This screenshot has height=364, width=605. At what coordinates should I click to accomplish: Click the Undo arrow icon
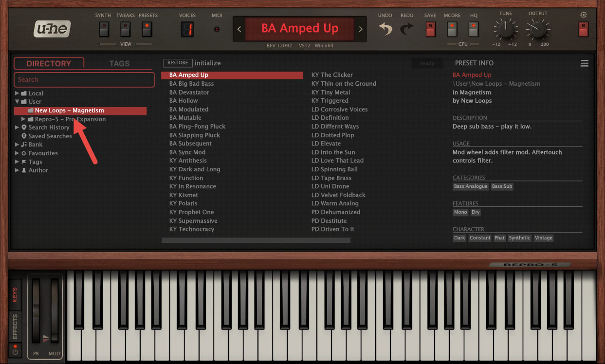click(x=385, y=30)
